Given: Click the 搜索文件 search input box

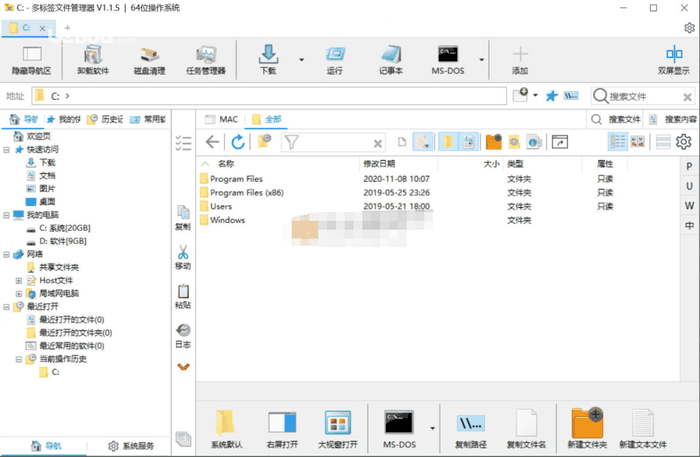Looking at the screenshot, I should (x=643, y=96).
